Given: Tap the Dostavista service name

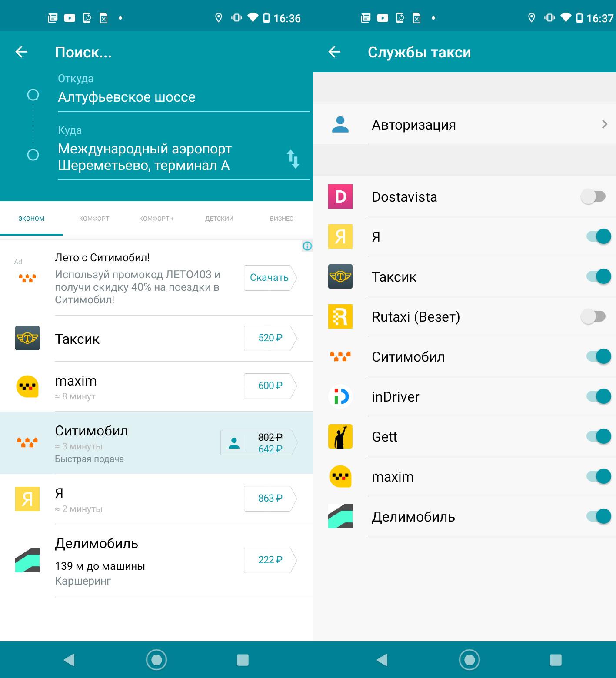Looking at the screenshot, I should click(x=404, y=197).
